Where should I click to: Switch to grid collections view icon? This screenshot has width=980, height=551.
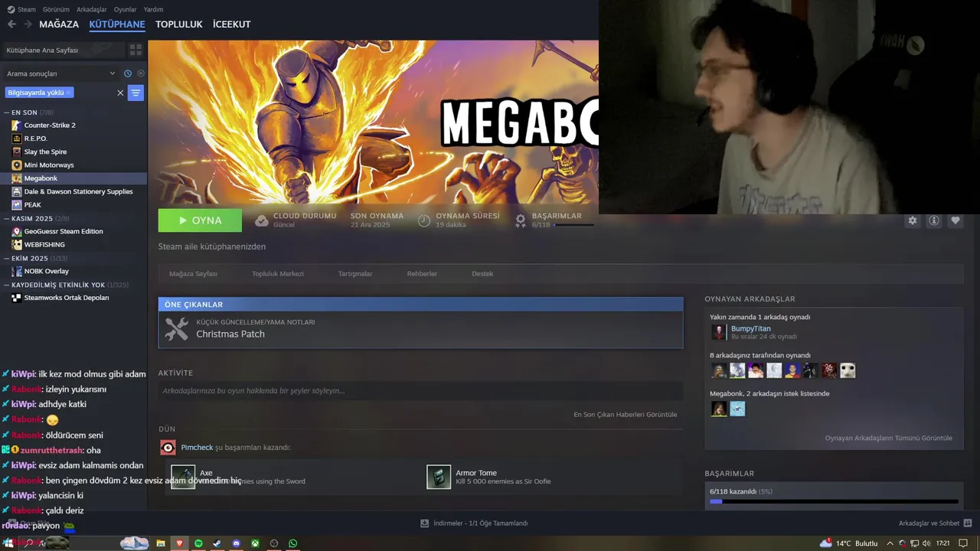(136, 50)
